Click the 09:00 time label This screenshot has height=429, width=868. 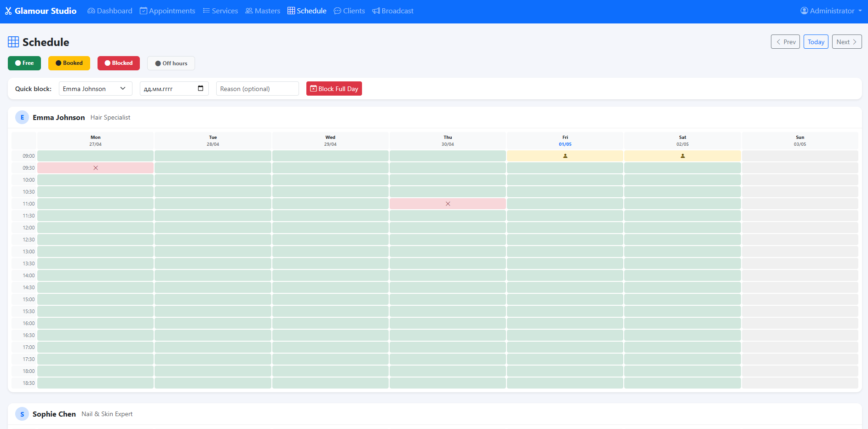click(29, 156)
